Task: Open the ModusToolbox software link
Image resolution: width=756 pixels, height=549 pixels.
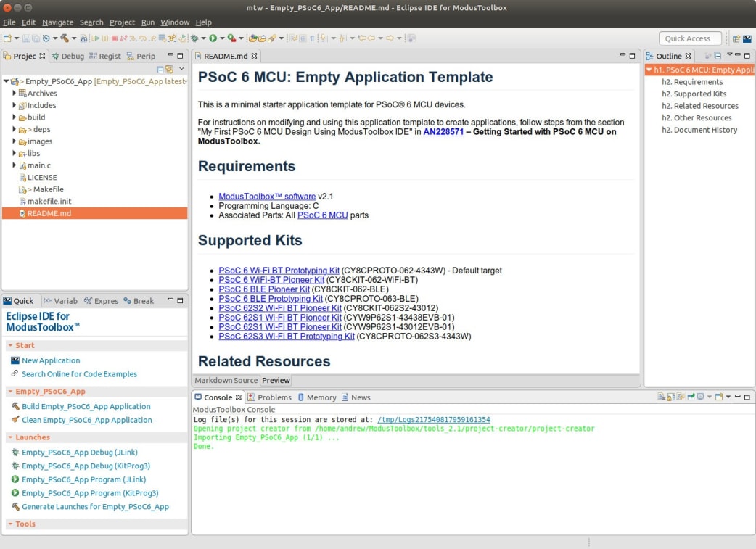Action: [267, 196]
